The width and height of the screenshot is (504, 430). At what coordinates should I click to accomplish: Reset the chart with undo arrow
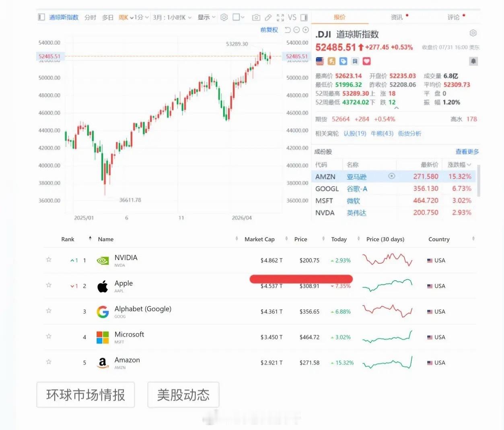click(288, 30)
